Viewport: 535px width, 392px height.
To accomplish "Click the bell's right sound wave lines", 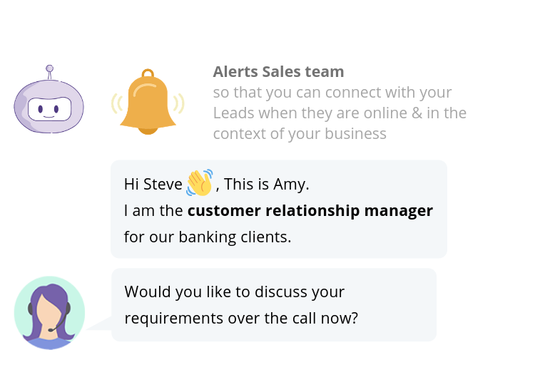I will click(180, 103).
